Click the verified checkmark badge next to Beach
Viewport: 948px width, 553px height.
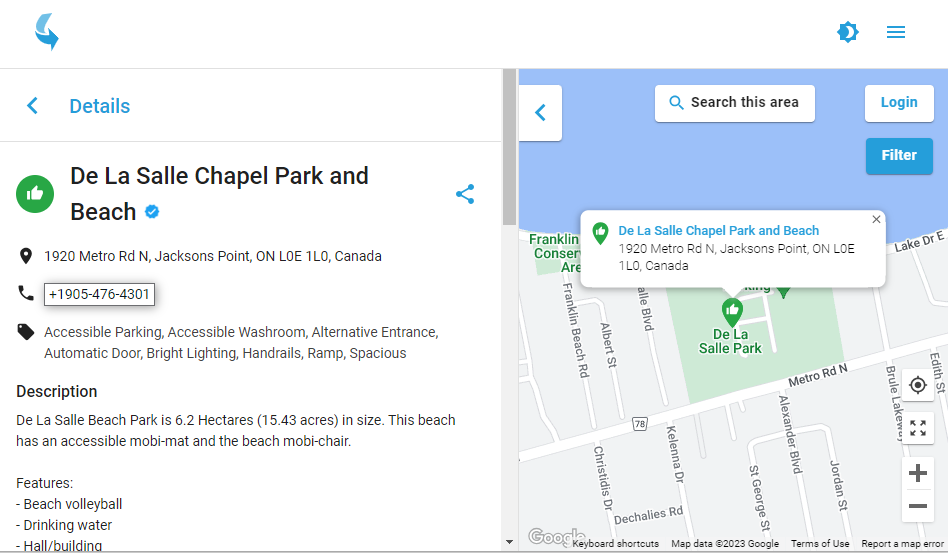(152, 212)
